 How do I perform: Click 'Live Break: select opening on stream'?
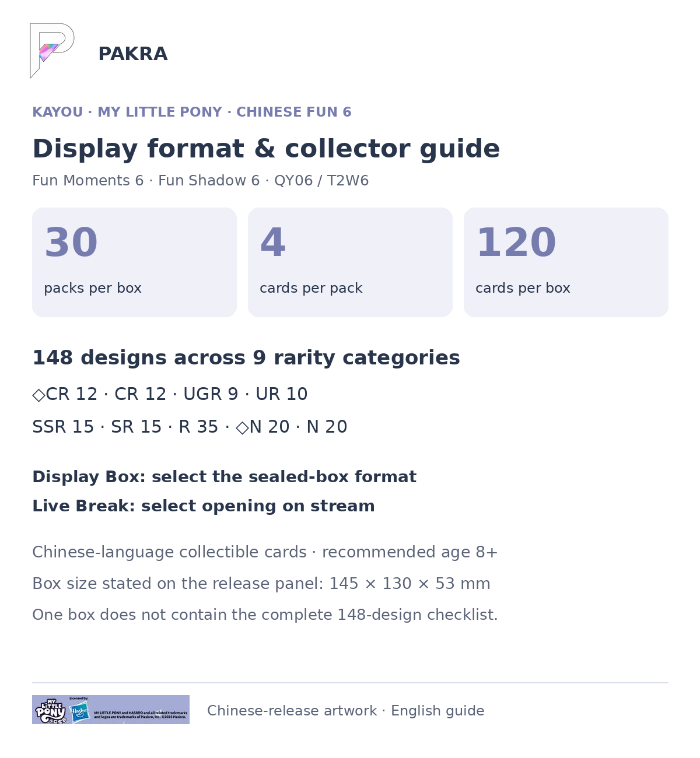click(204, 506)
